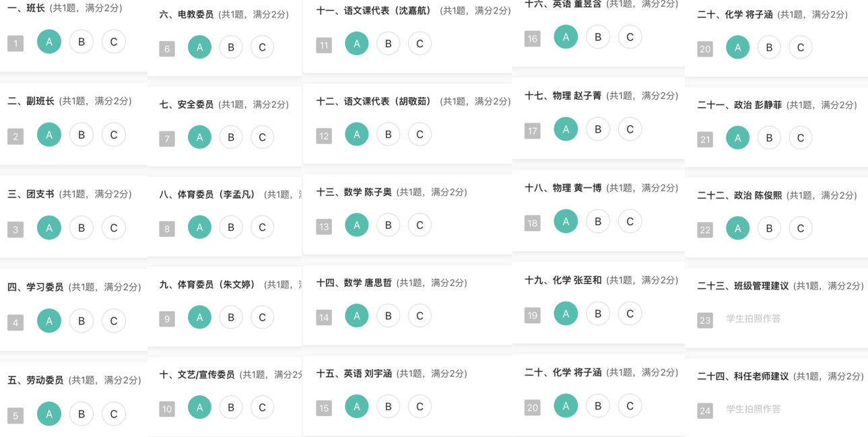Select option B for question 1 班长
This screenshot has height=437, width=868.
coord(81,42)
